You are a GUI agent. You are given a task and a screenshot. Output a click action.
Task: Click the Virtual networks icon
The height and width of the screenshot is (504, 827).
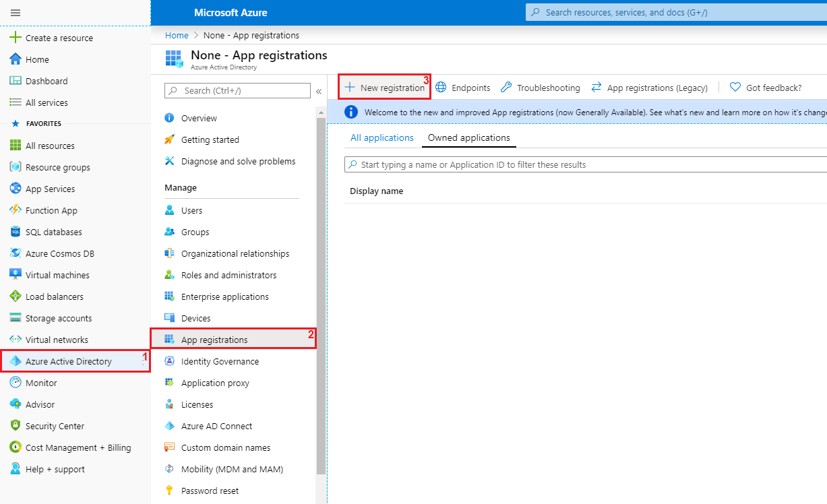click(16, 340)
